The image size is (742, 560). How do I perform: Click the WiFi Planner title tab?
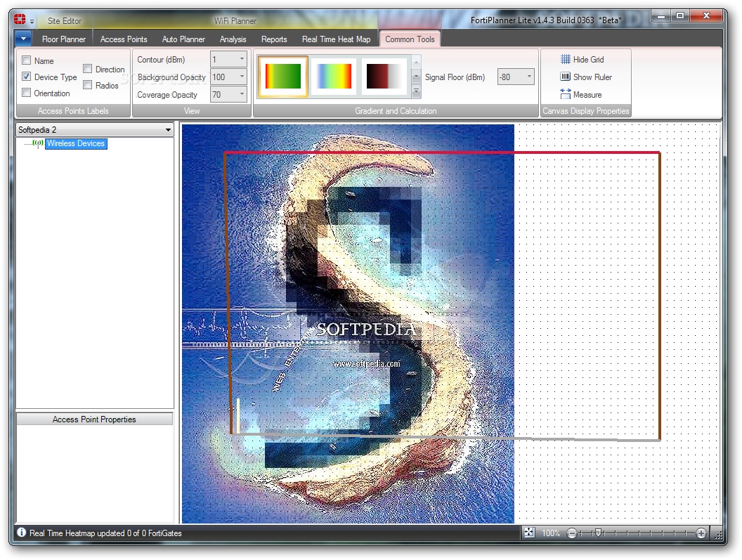(235, 21)
